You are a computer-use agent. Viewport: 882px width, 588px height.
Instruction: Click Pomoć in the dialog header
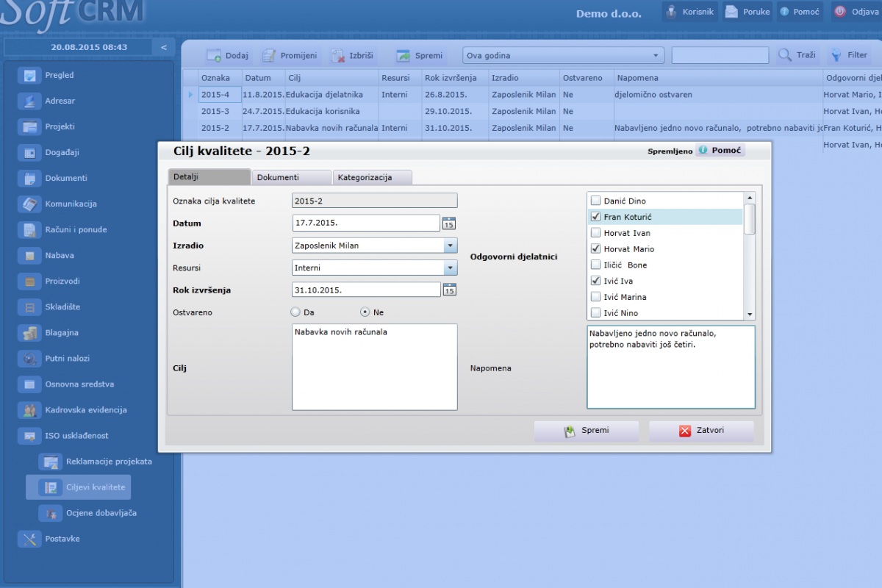pos(720,150)
